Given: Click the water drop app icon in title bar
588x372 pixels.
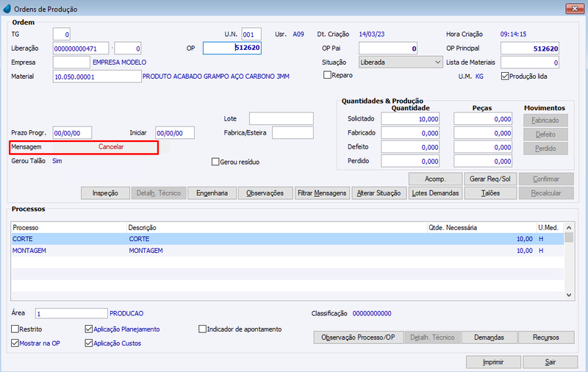Looking at the screenshot, I should (7, 9).
